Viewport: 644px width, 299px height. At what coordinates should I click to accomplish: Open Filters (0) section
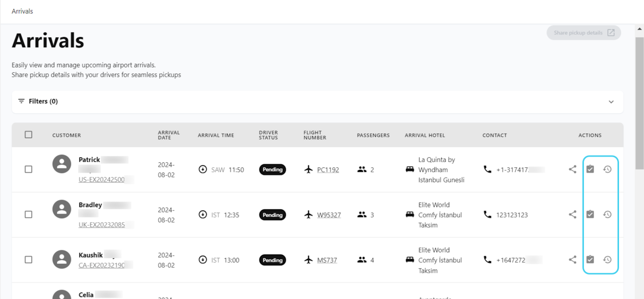43,102
